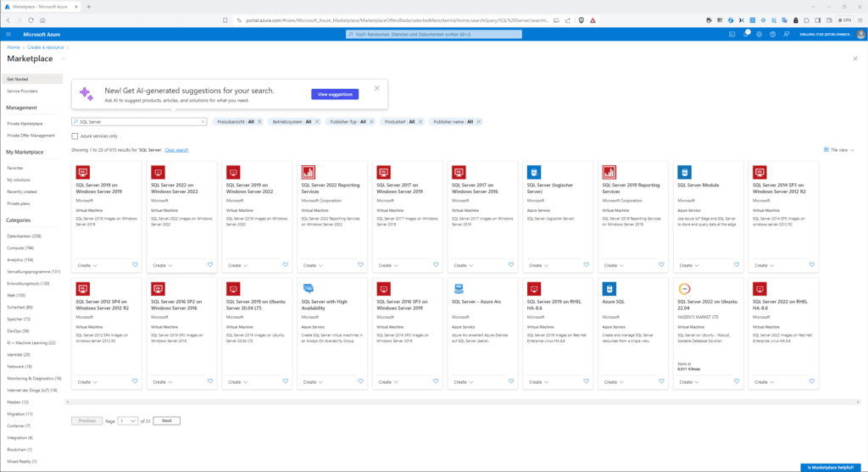This screenshot has height=472, width=868.
Task: Focus the Marketplace SQL Server search field
Action: [139, 122]
